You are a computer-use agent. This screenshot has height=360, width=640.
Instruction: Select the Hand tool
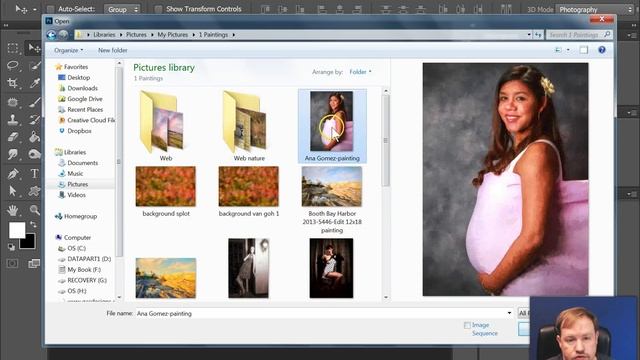pyautogui.click(x=13, y=210)
